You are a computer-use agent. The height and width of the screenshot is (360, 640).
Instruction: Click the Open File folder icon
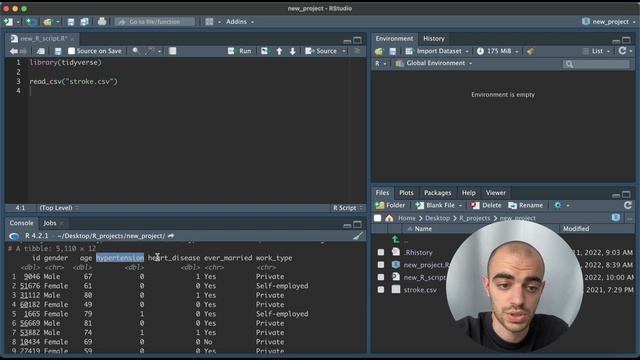pos(47,22)
